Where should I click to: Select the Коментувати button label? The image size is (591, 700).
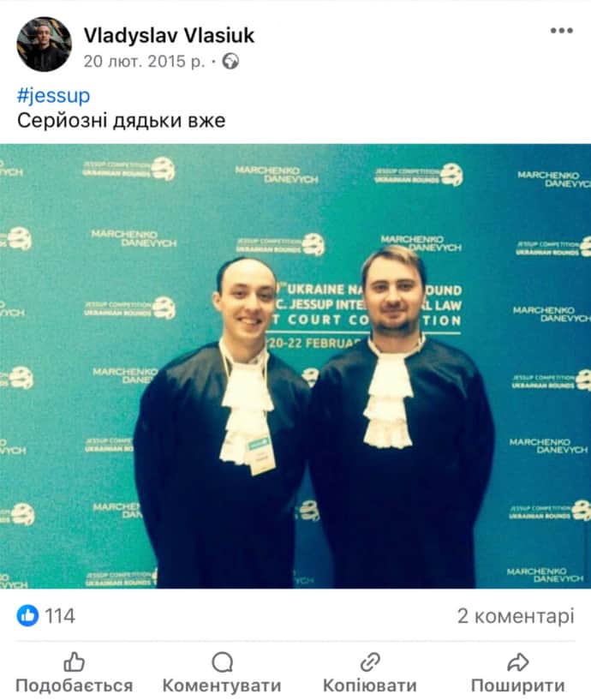pyautogui.click(x=222, y=685)
